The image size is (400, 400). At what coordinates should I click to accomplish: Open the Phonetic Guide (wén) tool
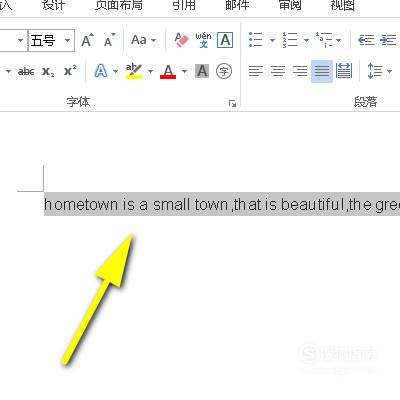click(x=203, y=40)
